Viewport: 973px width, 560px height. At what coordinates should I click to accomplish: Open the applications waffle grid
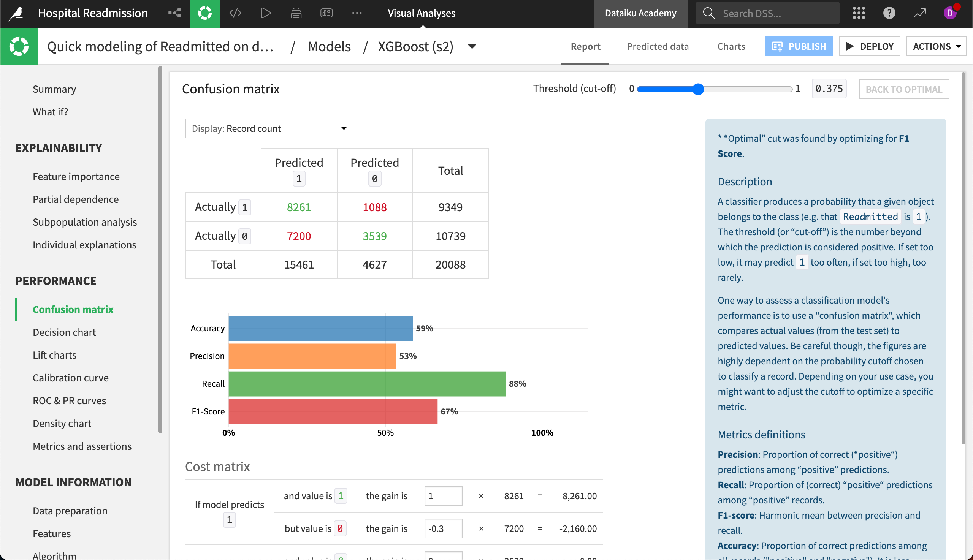click(859, 13)
